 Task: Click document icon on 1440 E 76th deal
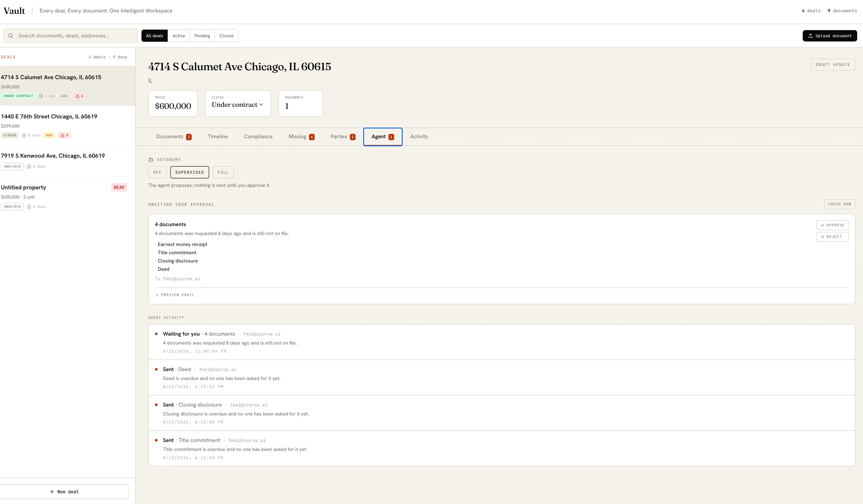[x=24, y=136]
